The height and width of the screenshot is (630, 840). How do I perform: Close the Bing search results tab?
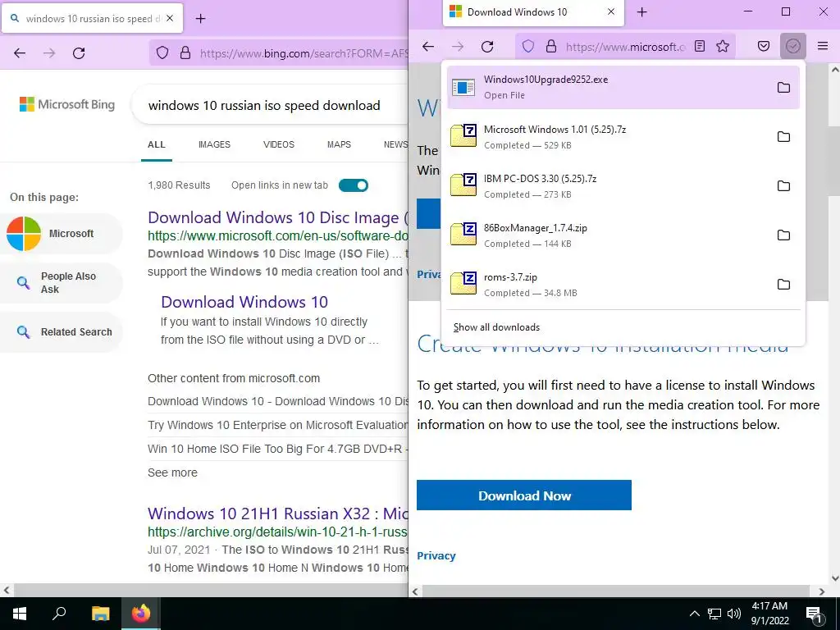point(170,18)
